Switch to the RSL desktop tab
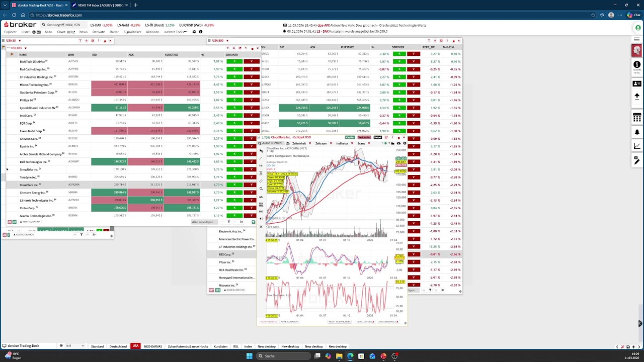 (x=236, y=346)
